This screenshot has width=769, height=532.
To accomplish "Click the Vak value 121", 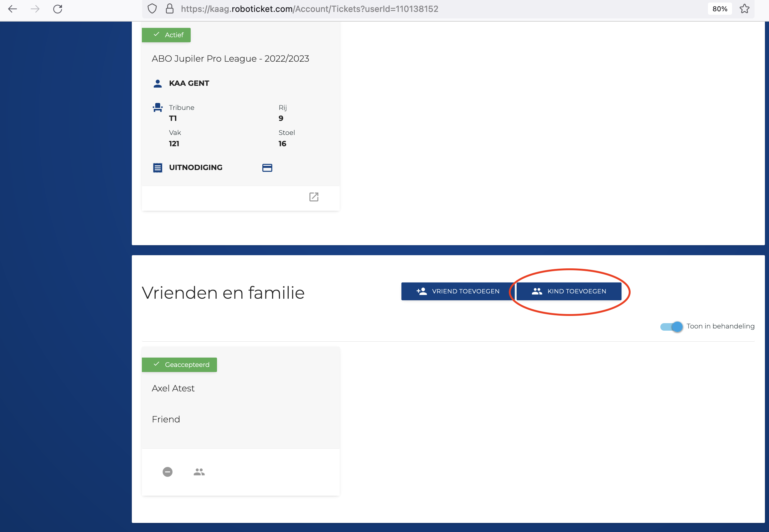I will (x=174, y=144).
